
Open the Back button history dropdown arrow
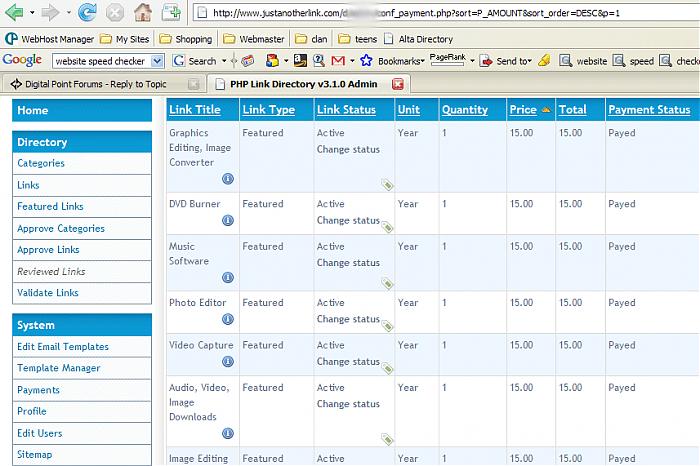[32, 12]
